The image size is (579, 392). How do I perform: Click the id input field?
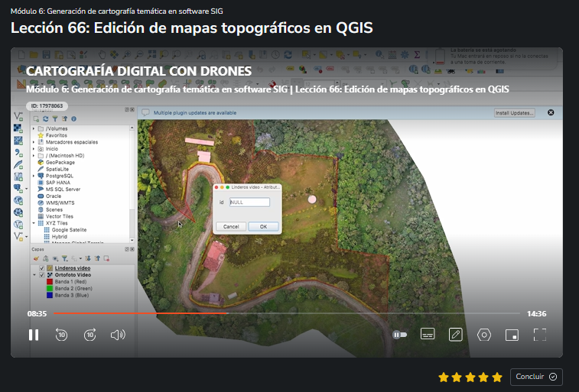pyautogui.click(x=249, y=202)
